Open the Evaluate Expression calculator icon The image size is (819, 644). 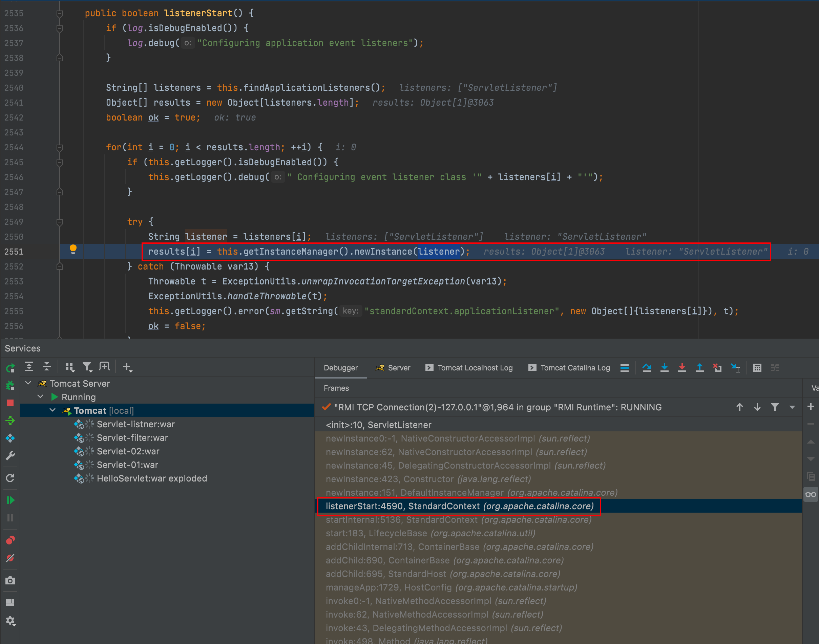pyautogui.click(x=757, y=368)
